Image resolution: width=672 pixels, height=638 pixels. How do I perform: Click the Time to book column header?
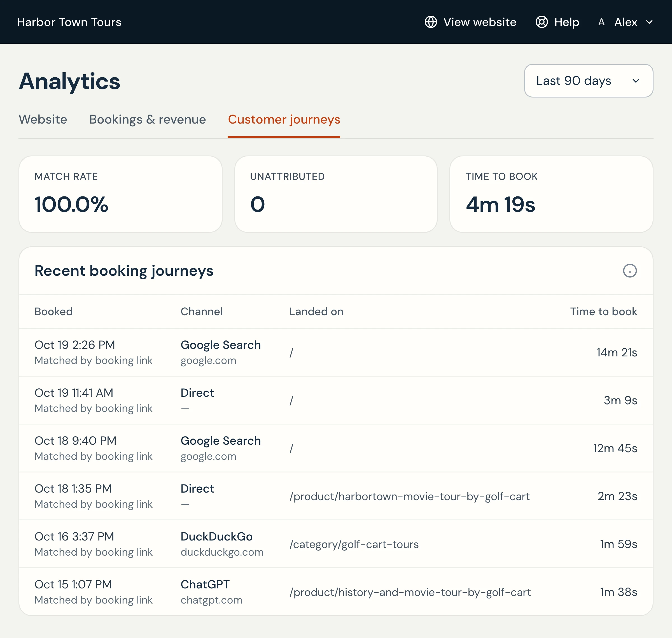click(x=603, y=312)
